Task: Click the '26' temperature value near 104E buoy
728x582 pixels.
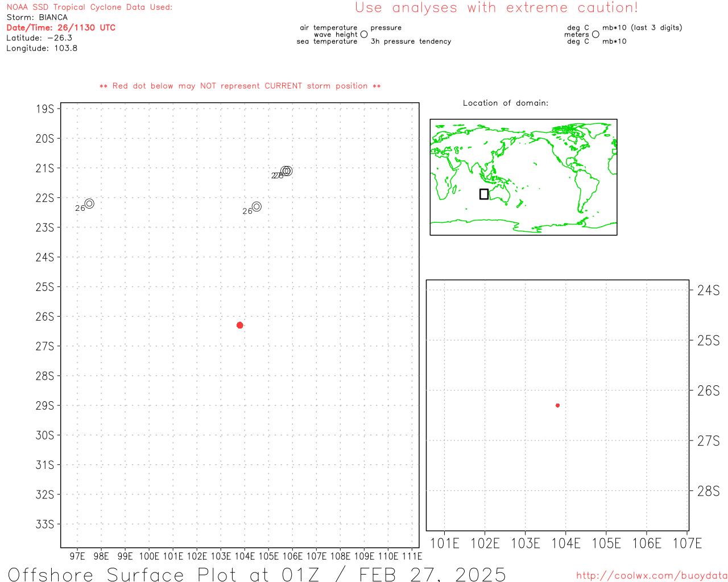Action: click(x=247, y=211)
